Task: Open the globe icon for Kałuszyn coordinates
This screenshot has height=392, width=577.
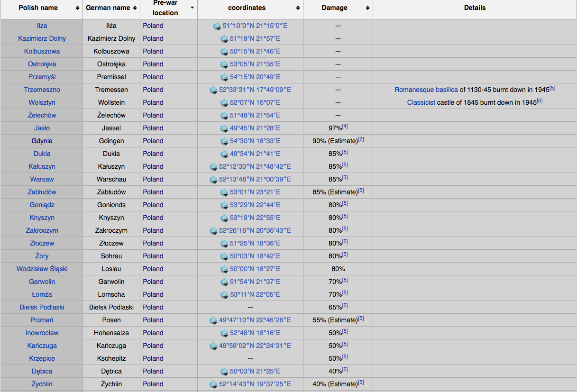Action: [213, 167]
